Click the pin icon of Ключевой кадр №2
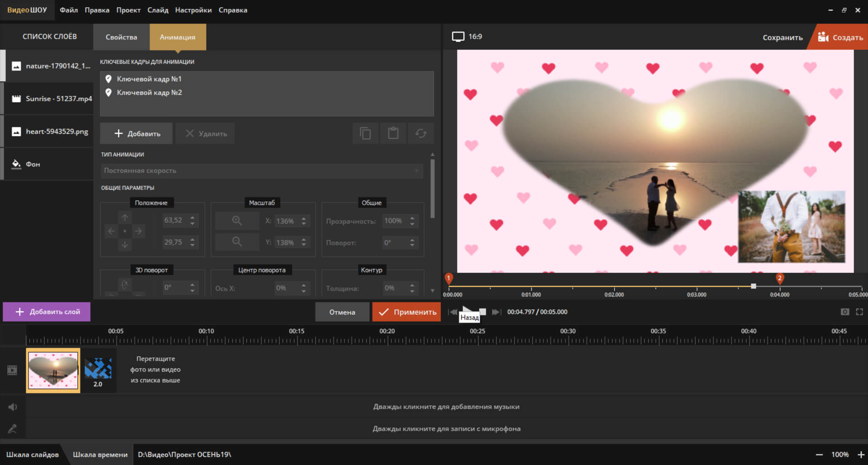Image resolution: width=868 pixels, height=465 pixels. coord(108,93)
